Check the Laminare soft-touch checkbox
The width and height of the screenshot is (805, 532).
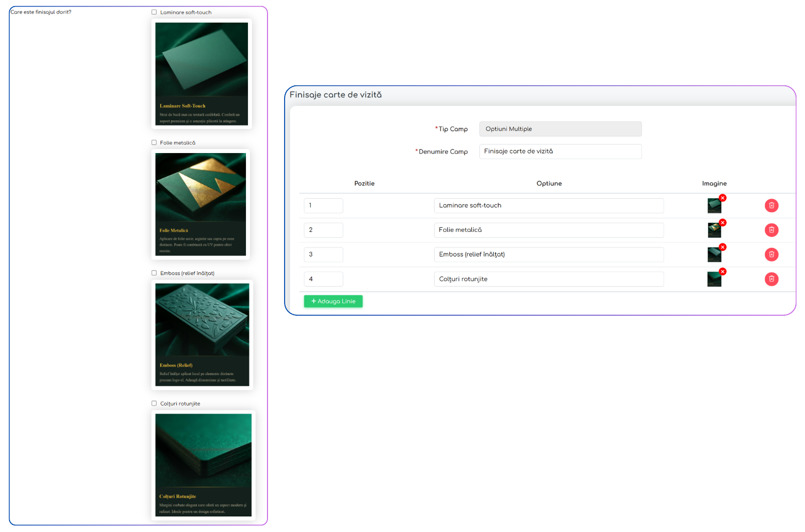pos(154,12)
